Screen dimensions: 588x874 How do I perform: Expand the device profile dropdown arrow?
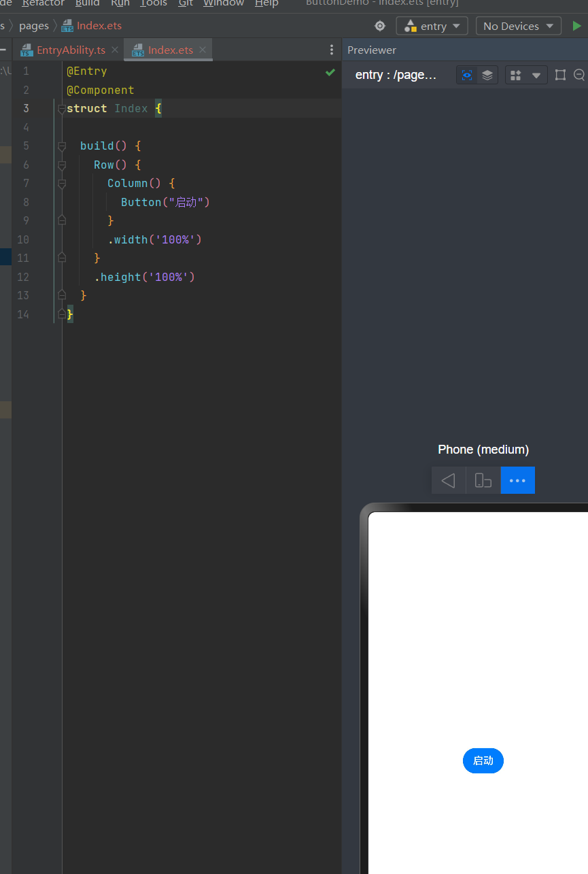(536, 75)
